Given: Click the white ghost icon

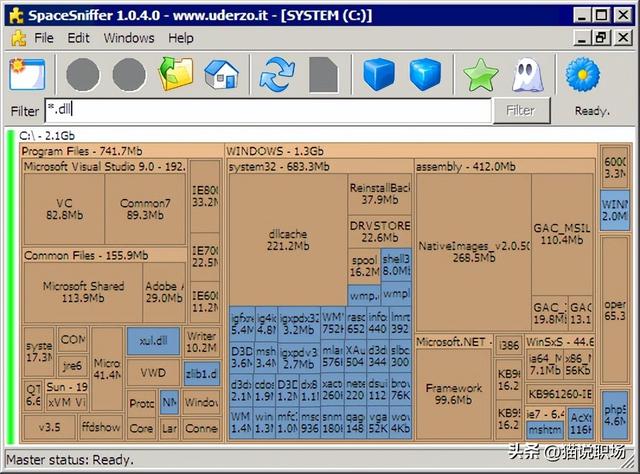Looking at the screenshot, I should point(527,75).
